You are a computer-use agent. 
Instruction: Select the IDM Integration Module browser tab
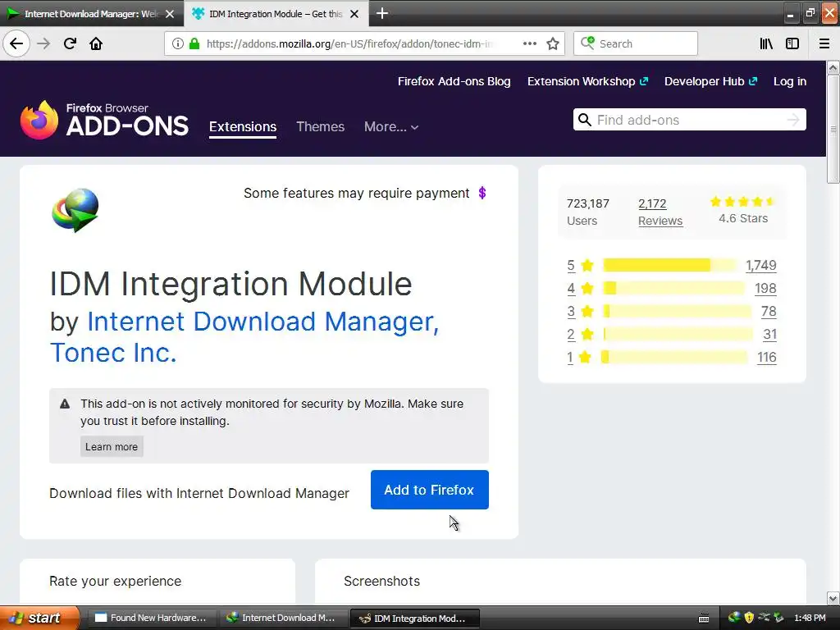pyautogui.click(x=276, y=14)
